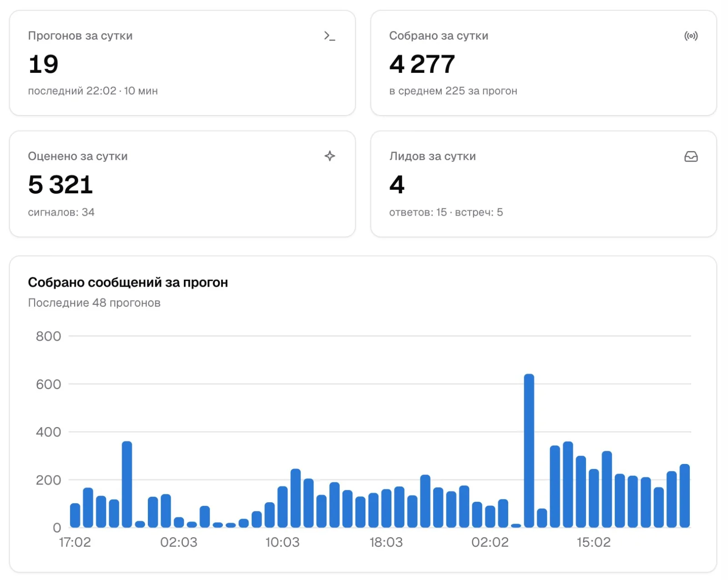The image size is (728, 580).
Task: Click the inbox tray icon in leads card
Action: pyautogui.click(x=691, y=156)
